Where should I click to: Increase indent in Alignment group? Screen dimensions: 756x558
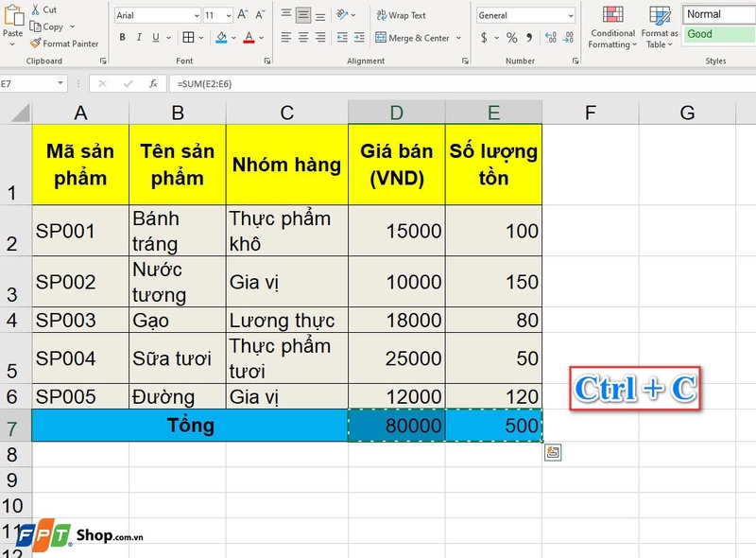[x=359, y=37]
